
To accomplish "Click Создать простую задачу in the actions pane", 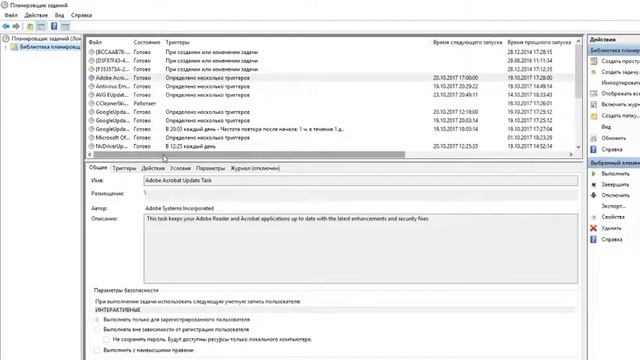I will pos(615,61).
